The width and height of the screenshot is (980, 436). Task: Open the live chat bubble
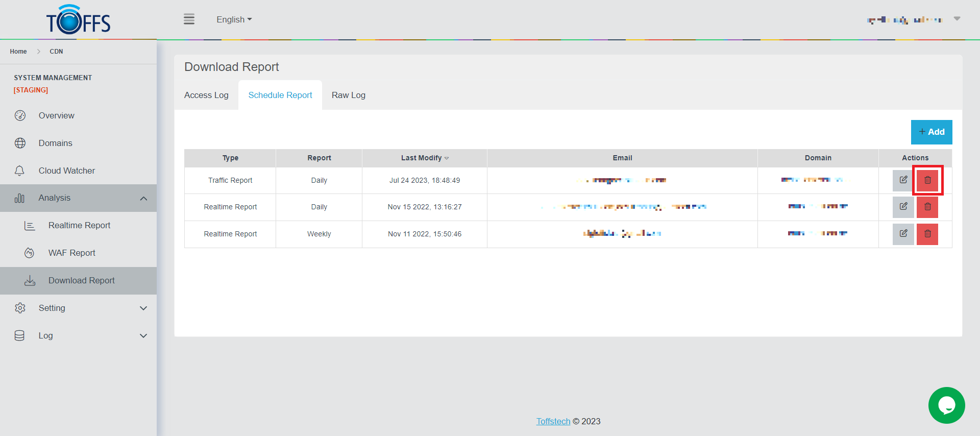946,405
